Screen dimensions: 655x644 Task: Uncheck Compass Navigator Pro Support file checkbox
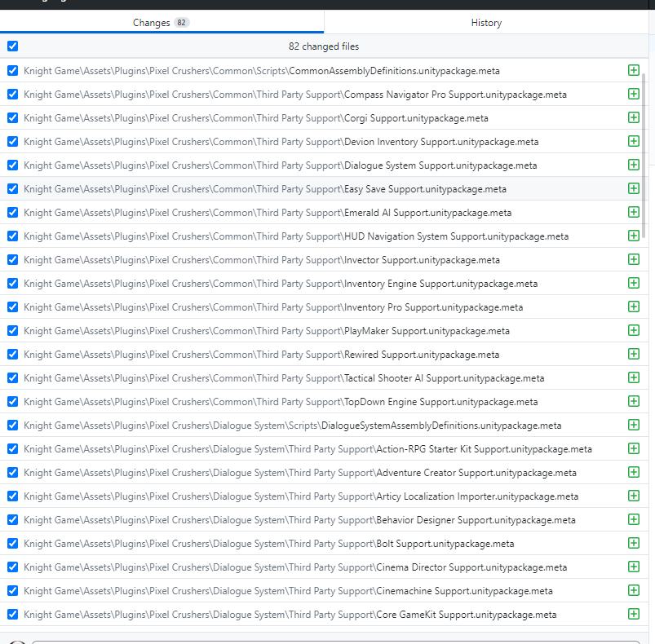point(12,95)
